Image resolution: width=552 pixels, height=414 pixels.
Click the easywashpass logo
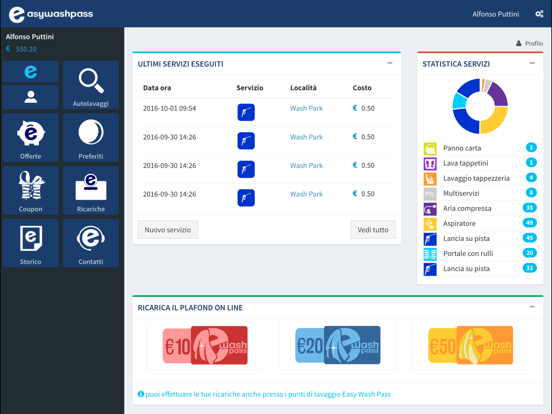pyautogui.click(x=51, y=14)
